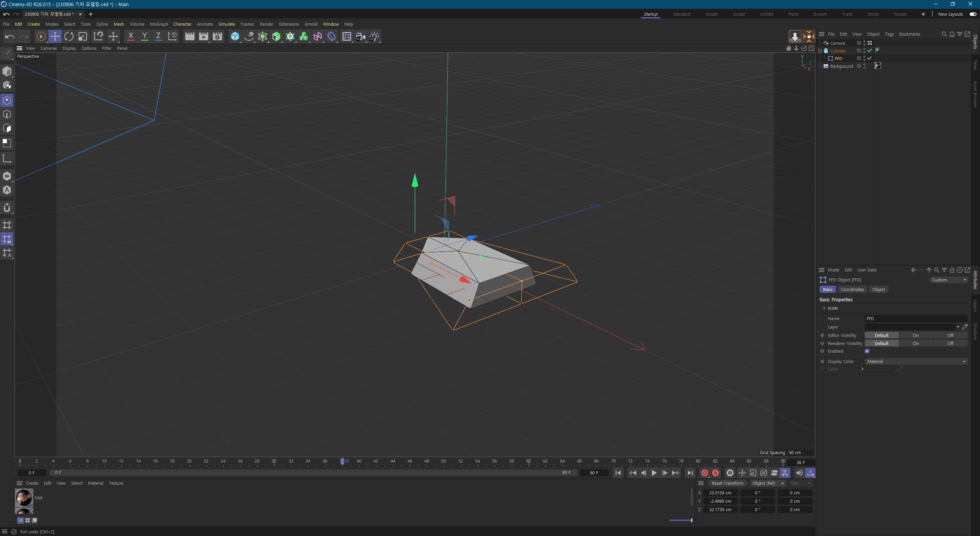Viewport: 980px width, 536px height.
Task: Toggle Camera visibility dots
Action: tap(864, 43)
